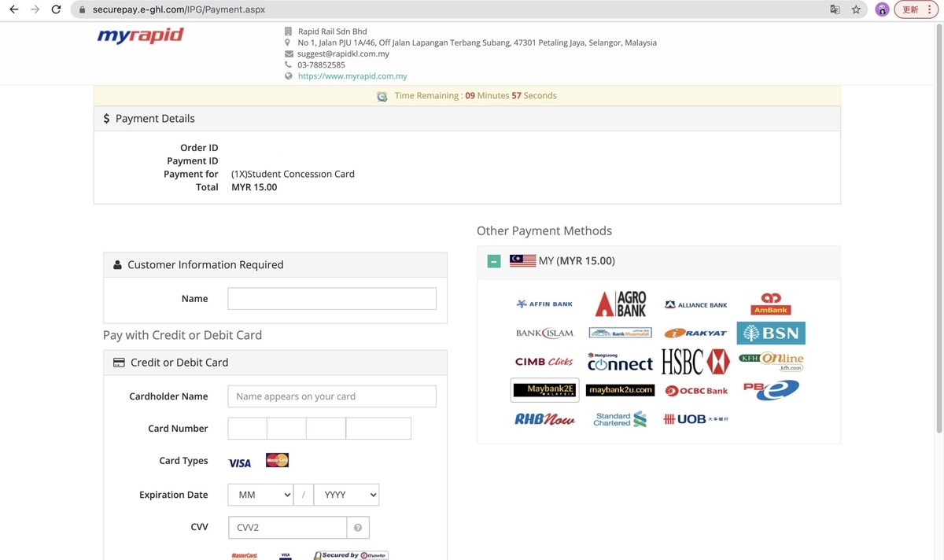
Task: Click the page vertical scrollbar
Action: click(938, 228)
